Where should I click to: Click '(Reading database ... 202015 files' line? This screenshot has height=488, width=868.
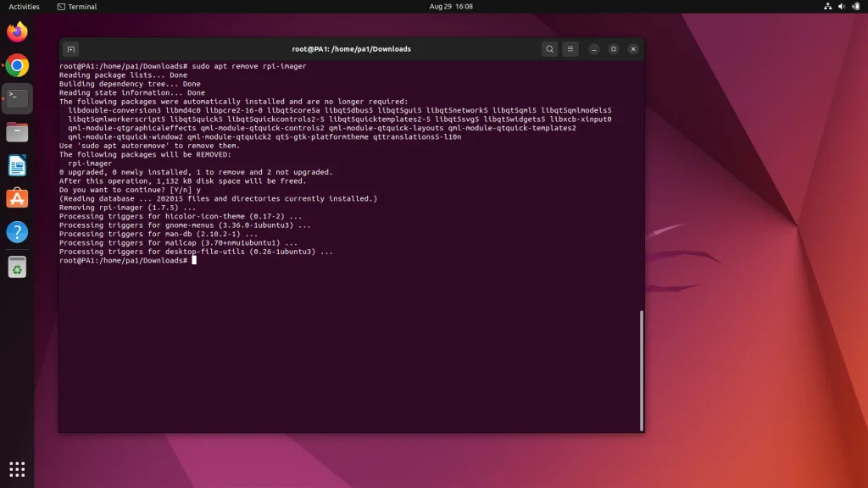[x=218, y=198]
